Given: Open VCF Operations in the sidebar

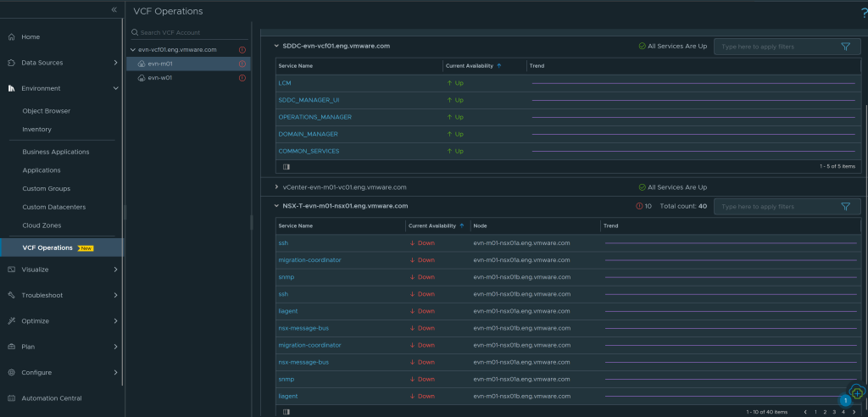Looking at the screenshot, I should click(x=47, y=247).
